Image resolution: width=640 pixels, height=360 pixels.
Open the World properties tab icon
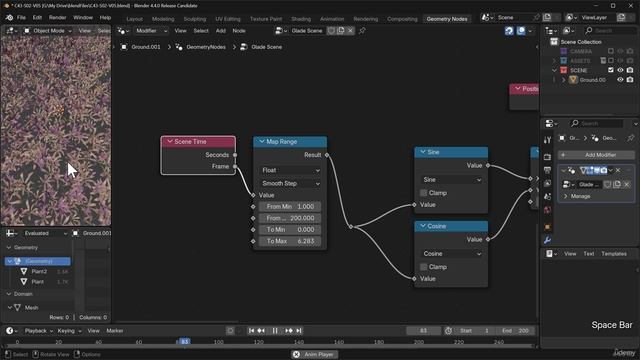coord(547,210)
